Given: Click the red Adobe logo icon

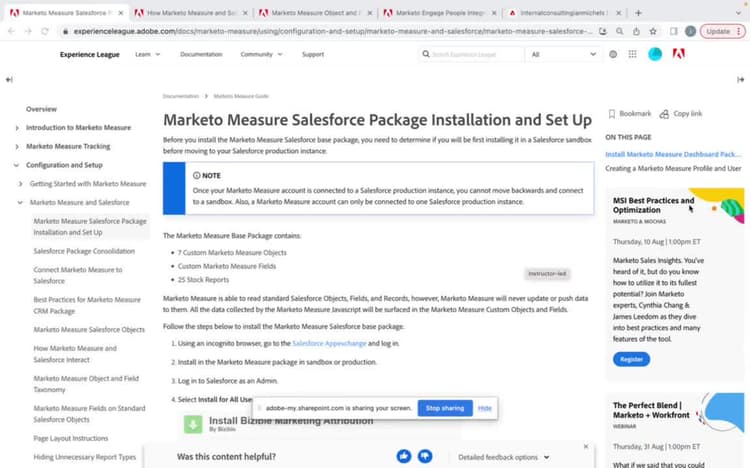Looking at the screenshot, I should 678,54.
